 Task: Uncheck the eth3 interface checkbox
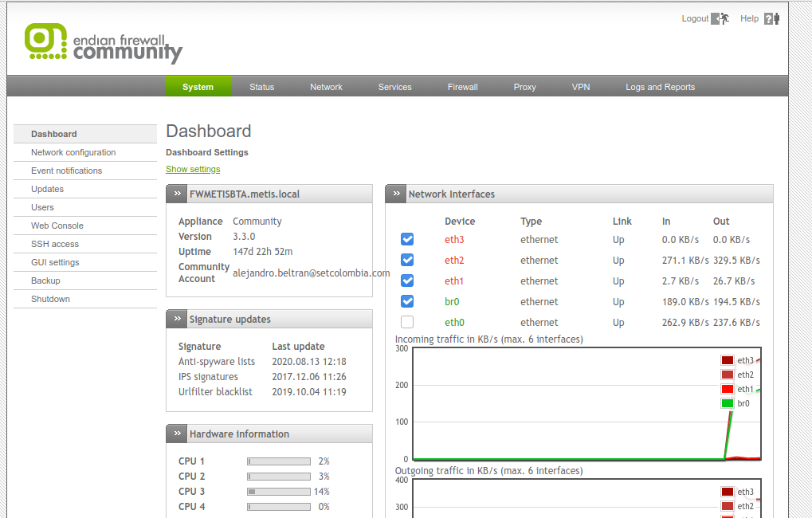pyautogui.click(x=407, y=239)
